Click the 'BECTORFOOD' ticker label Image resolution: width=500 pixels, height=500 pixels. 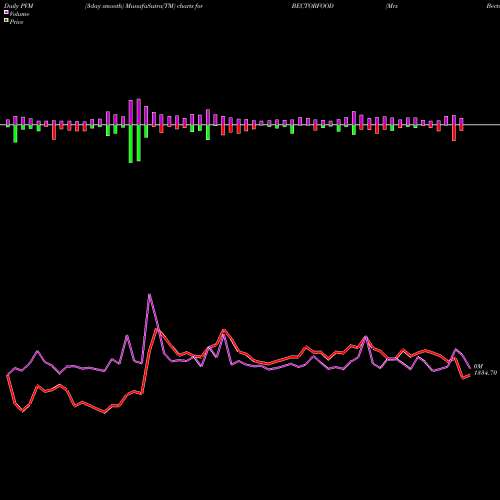pyautogui.click(x=313, y=6)
